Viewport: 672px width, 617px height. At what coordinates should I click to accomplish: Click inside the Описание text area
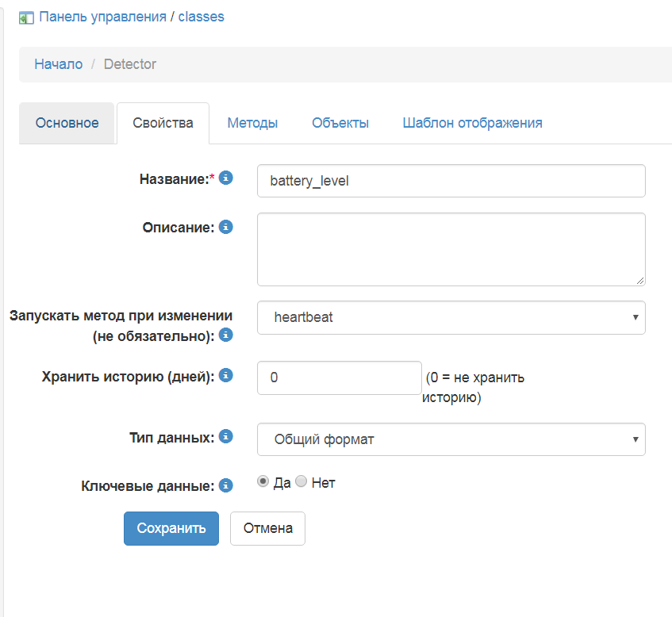click(x=451, y=249)
